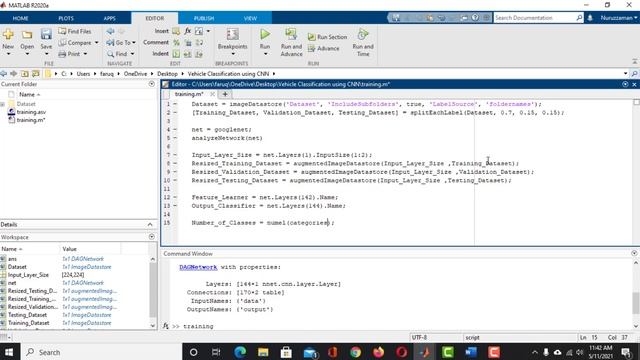Click the address bar search icon
Screen dimensions: 640x360
point(635,74)
